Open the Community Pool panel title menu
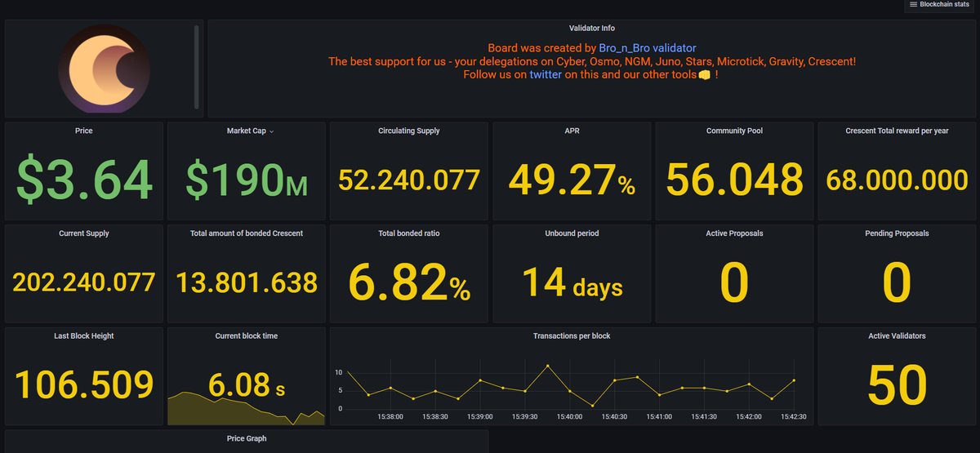Image resolution: width=980 pixels, height=453 pixels. (x=734, y=131)
